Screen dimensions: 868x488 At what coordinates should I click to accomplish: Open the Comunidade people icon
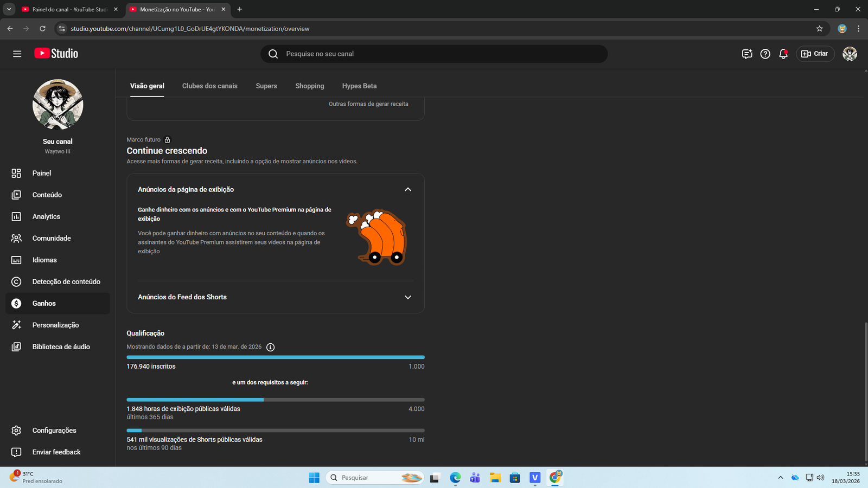[x=16, y=238]
